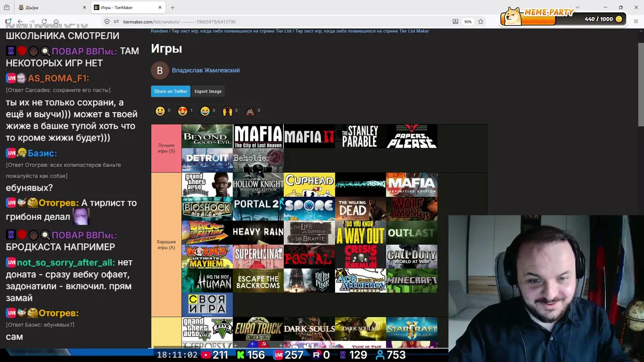This screenshot has width=644, height=362.
Task: Select the Escape the Backrooms thumbnail
Action: coord(258,281)
